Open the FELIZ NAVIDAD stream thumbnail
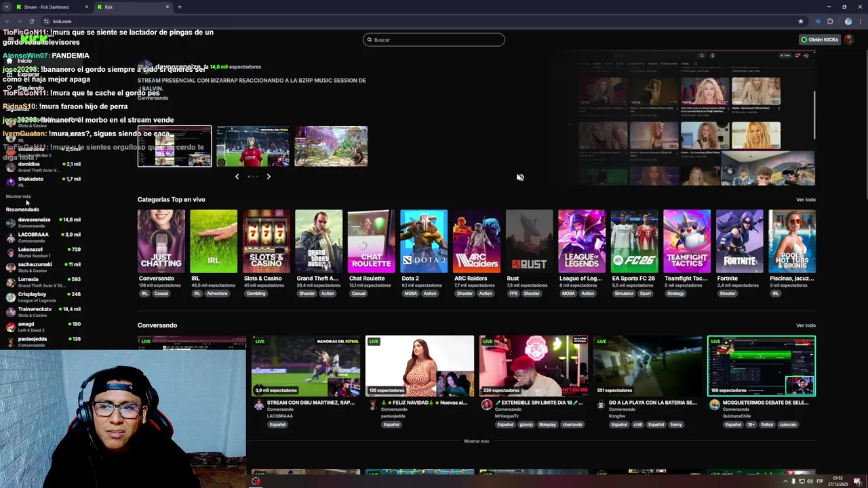 420,366
